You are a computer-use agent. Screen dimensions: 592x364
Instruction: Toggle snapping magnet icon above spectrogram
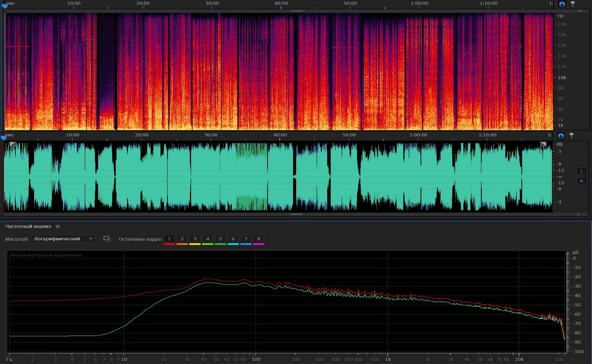[x=562, y=4]
